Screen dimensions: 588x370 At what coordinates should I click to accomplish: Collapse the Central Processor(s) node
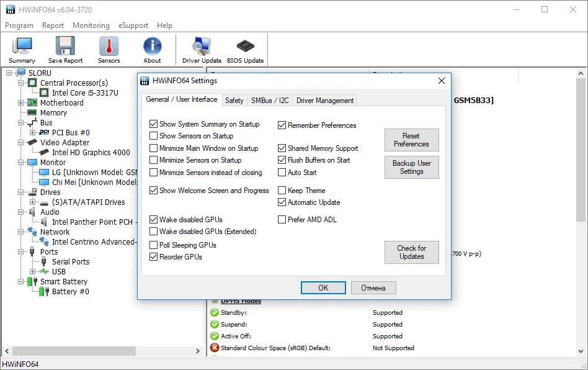(x=20, y=83)
